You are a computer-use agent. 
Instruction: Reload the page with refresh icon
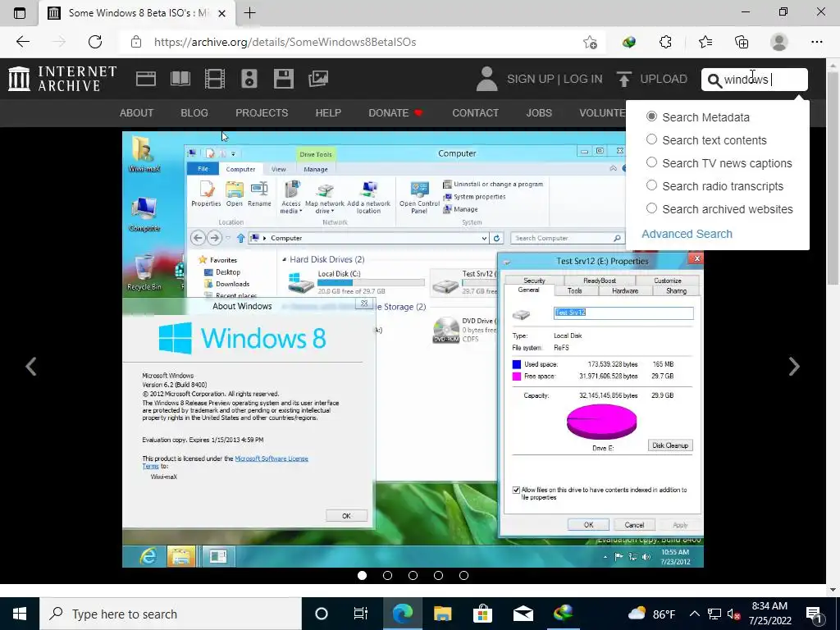[95, 42]
